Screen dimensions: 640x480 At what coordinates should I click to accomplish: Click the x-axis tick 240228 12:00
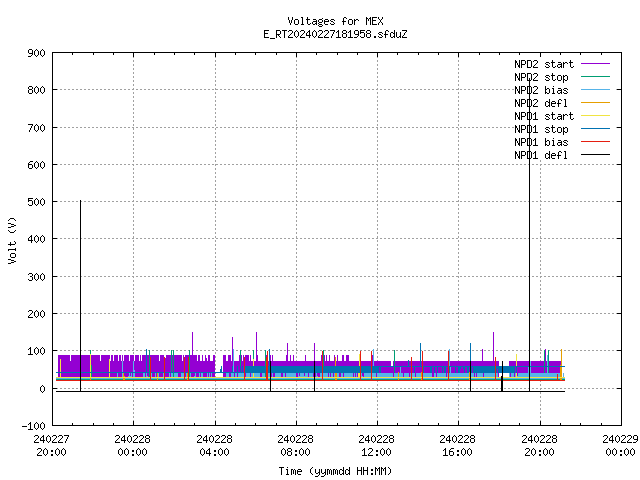[376, 446]
